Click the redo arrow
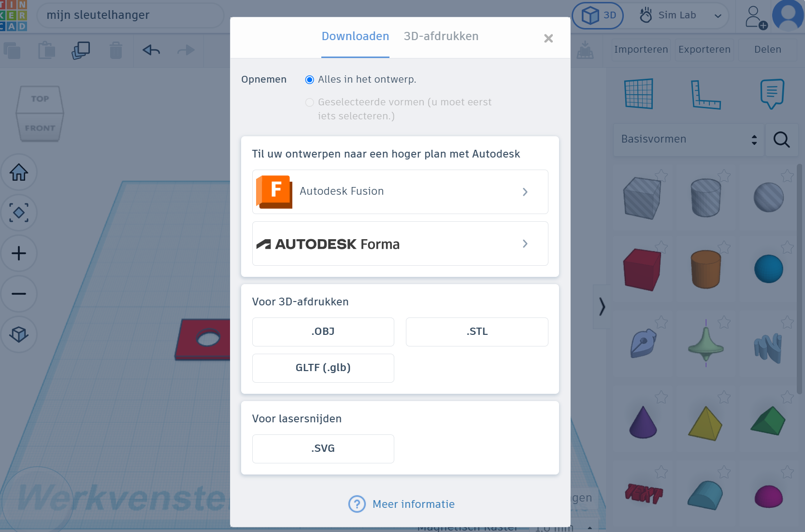 (186, 50)
